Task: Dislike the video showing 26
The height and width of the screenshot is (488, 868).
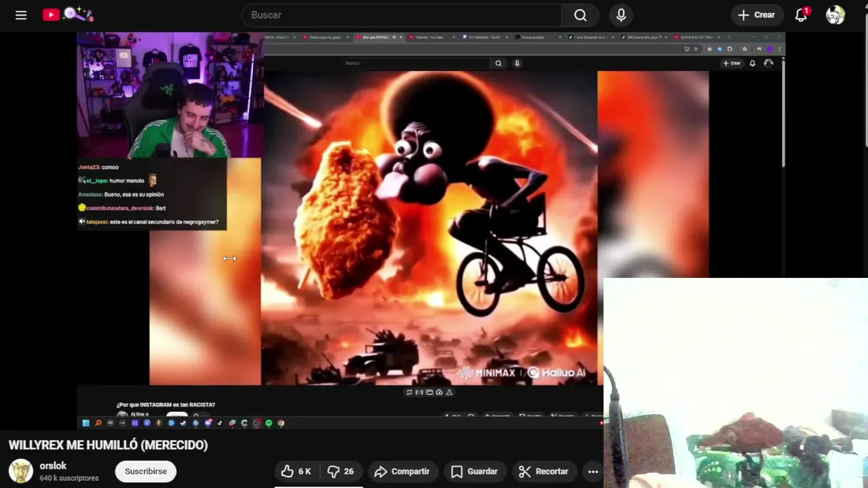Action: 341,471
